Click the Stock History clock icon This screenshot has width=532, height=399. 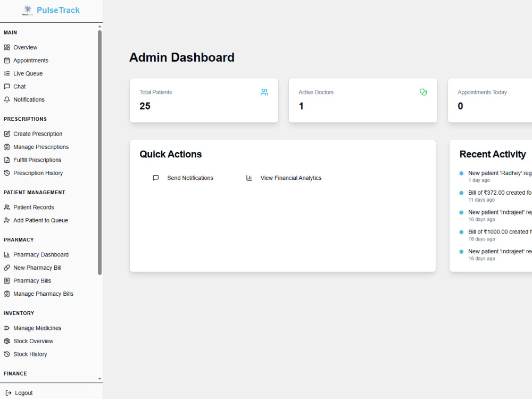(7, 354)
